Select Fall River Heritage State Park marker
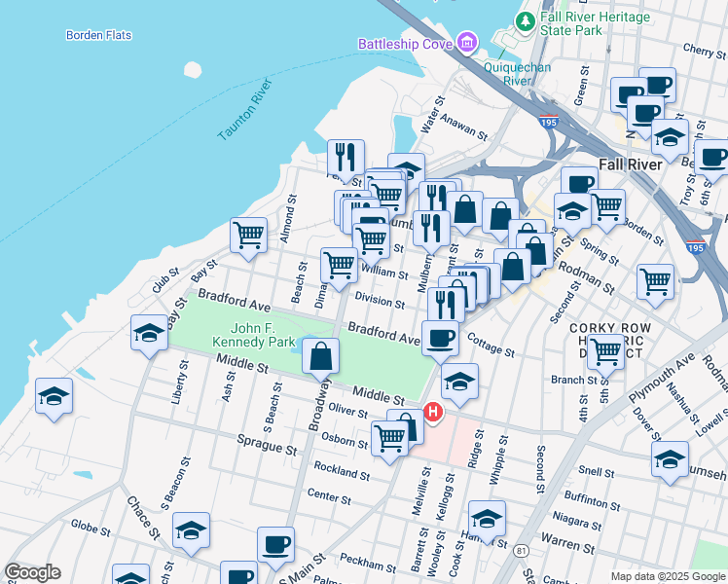This screenshot has height=584, width=728. 526,21
